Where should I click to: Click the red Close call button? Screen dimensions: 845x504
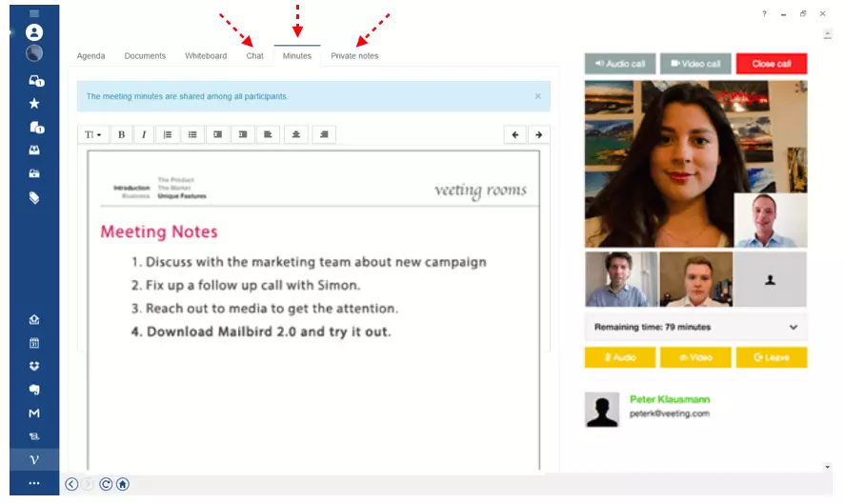point(772,64)
